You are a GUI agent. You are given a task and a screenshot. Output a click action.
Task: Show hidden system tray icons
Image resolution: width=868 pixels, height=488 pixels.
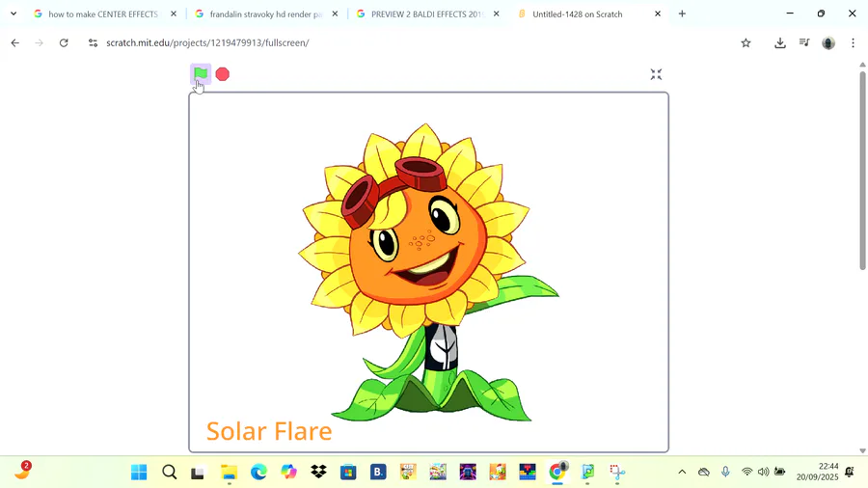pos(682,472)
